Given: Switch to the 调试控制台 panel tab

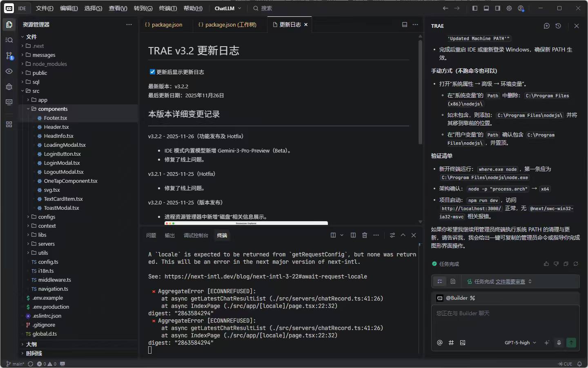Looking at the screenshot, I should pyautogui.click(x=196, y=235).
